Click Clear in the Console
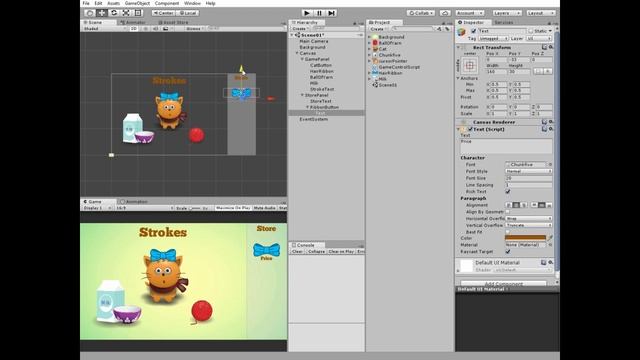The width and height of the screenshot is (640, 360). pos(297,251)
